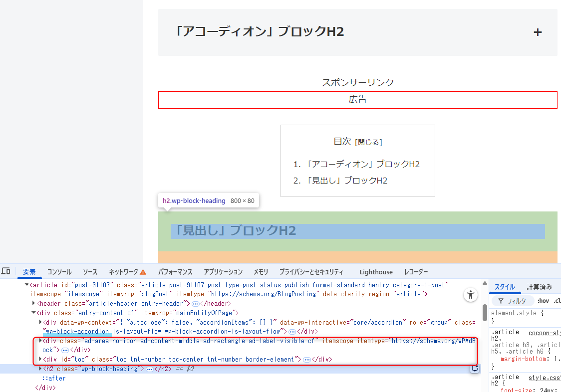The image size is (561, 392).
Task: Switch to the 計算済み styles tab
Action: [539, 287]
